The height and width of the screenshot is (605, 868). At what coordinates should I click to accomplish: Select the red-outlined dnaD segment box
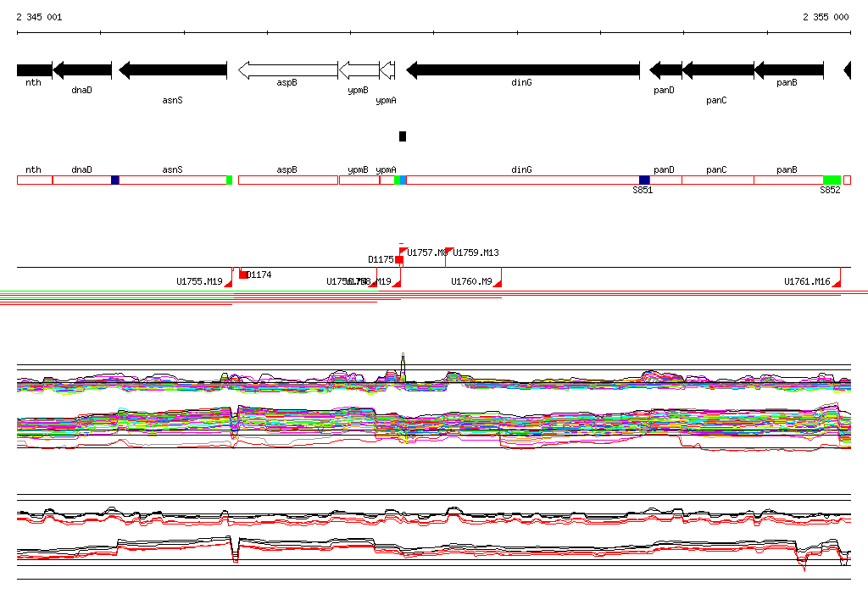coord(82,180)
